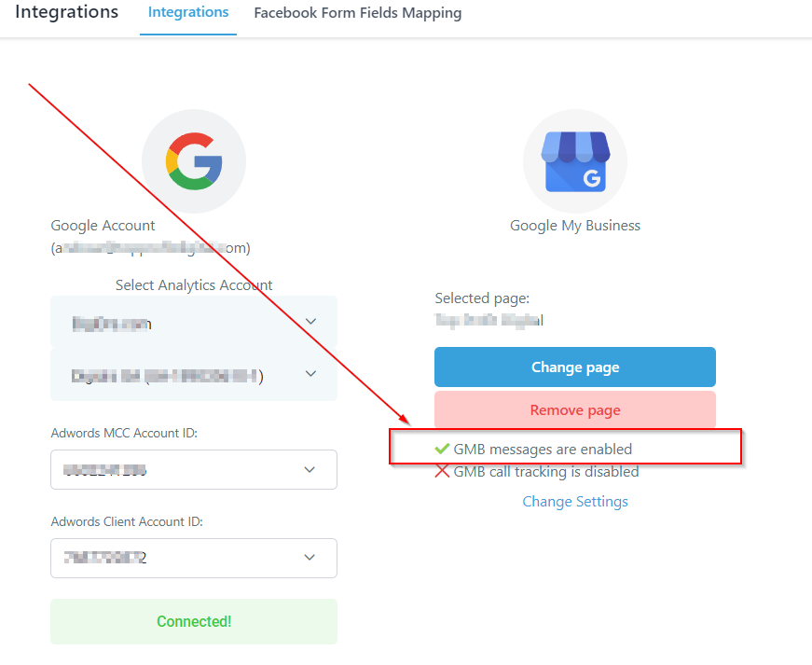
Task: Click the Google Account email text
Action: coord(151,248)
